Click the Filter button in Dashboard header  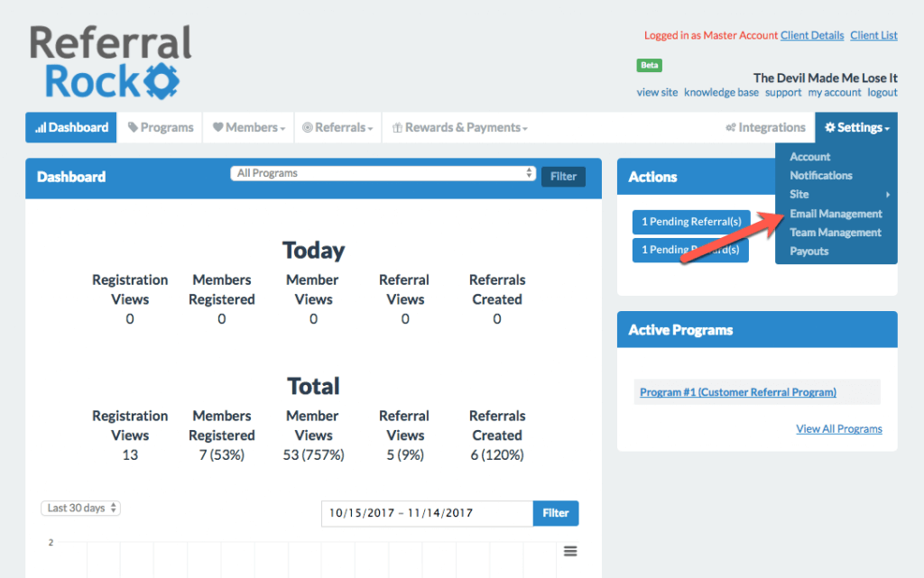click(x=563, y=176)
